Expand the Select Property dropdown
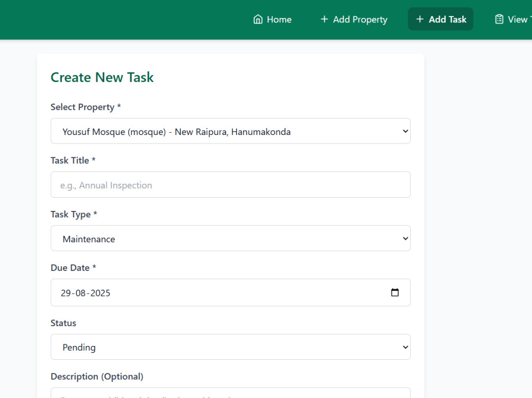Screen dimensions: 532x398 pos(231,131)
